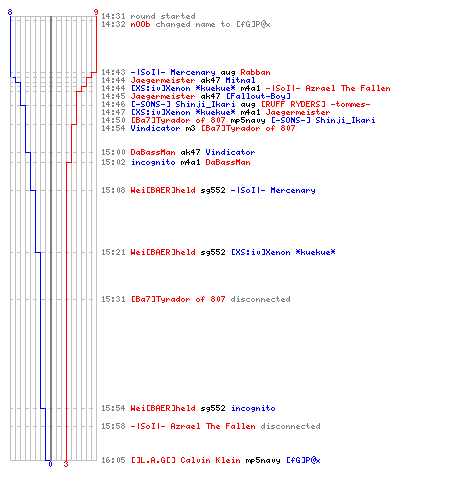The width and height of the screenshot is (450, 500).
Task: Click Vindicator at the 14:54 entry
Action: click(x=155, y=128)
